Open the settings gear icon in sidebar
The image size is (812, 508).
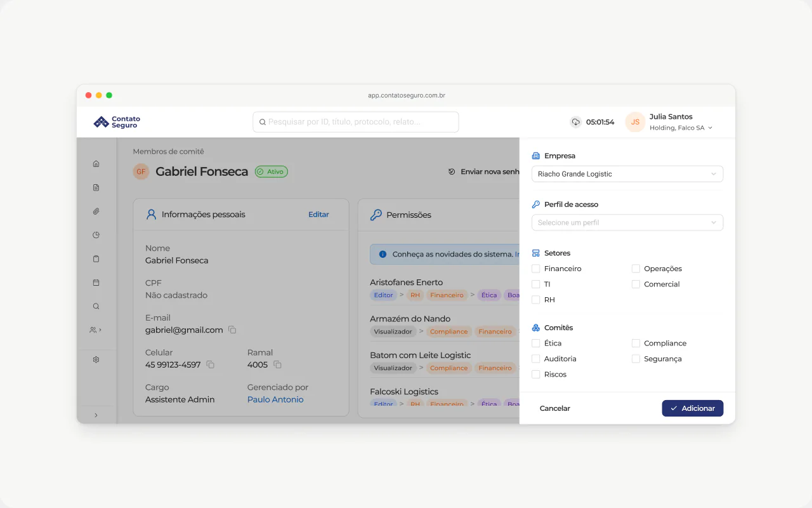[96, 359]
